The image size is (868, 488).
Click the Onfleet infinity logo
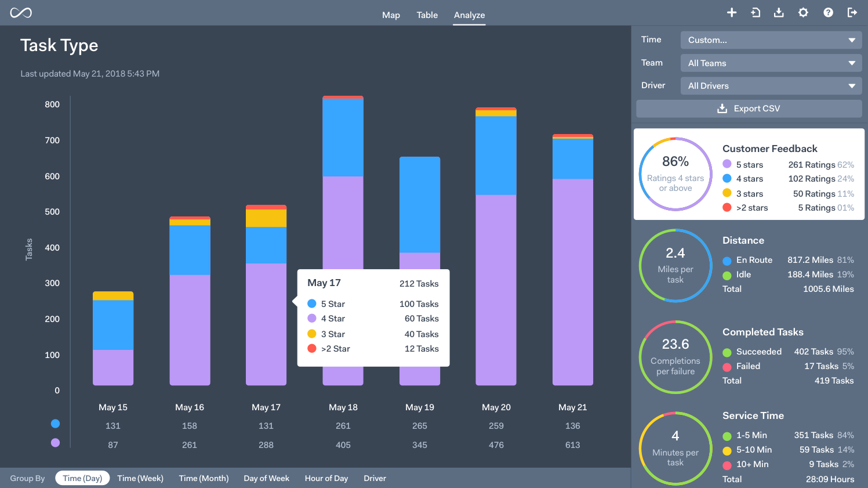click(x=20, y=12)
